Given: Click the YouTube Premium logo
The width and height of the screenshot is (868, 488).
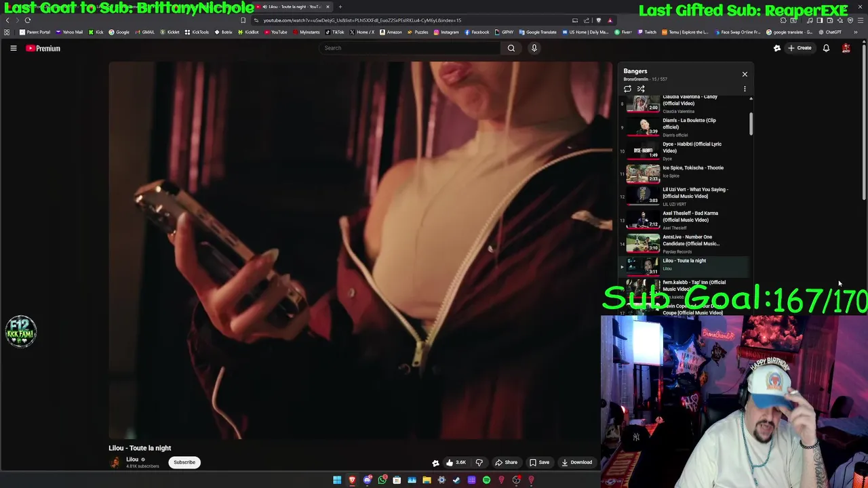Looking at the screenshot, I should pos(43,48).
